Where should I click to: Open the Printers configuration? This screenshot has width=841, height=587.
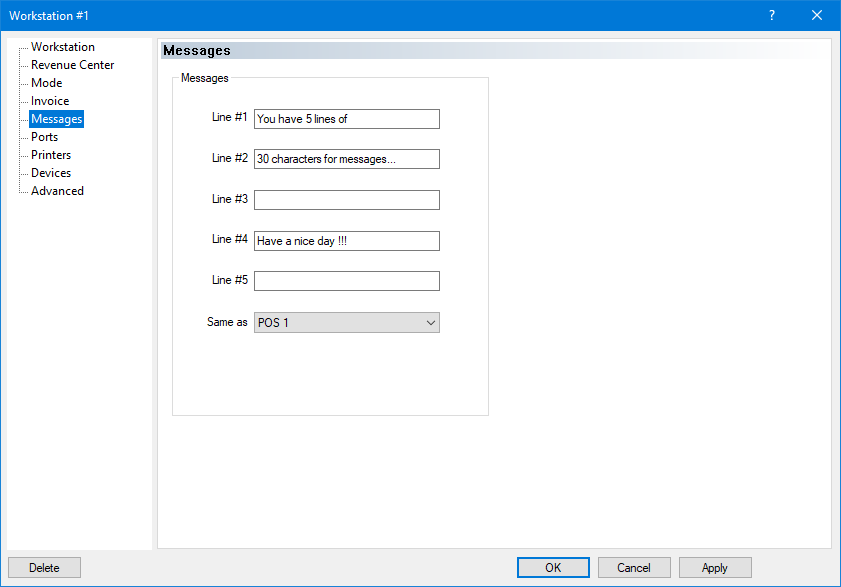tap(51, 155)
